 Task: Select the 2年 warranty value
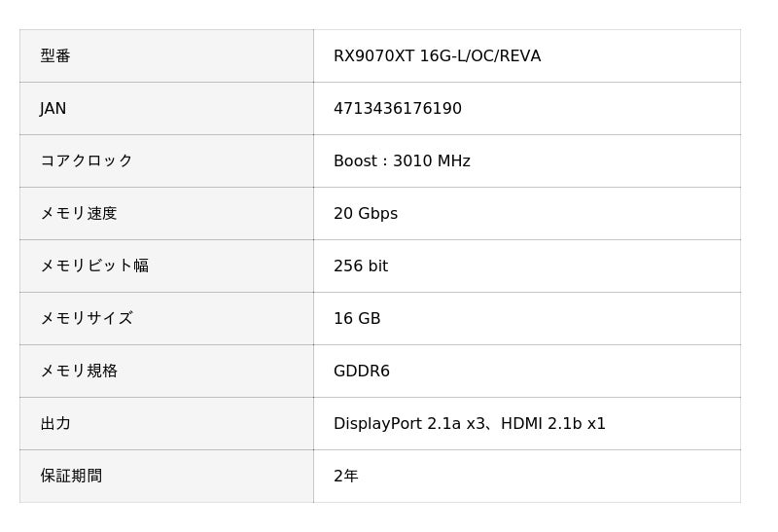tap(345, 477)
